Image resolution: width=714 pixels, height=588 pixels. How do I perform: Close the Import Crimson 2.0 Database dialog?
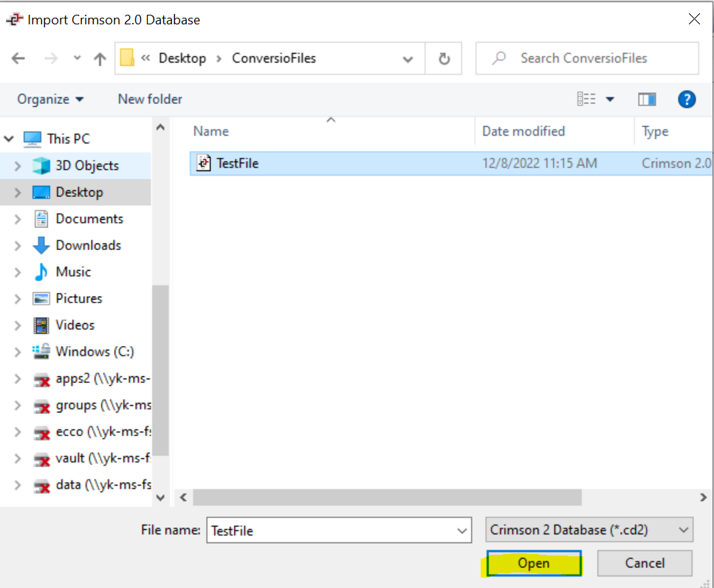coord(694,19)
